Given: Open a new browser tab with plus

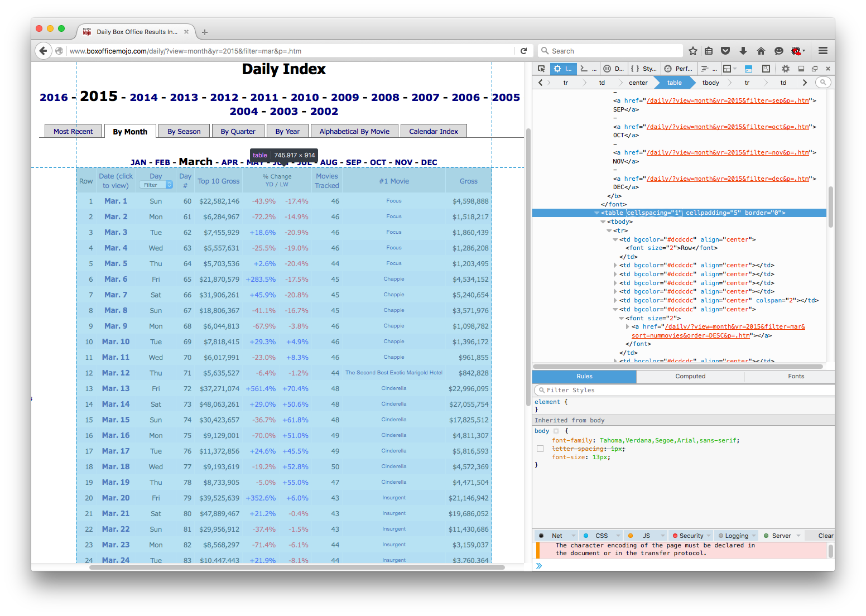Looking at the screenshot, I should tap(205, 32).
